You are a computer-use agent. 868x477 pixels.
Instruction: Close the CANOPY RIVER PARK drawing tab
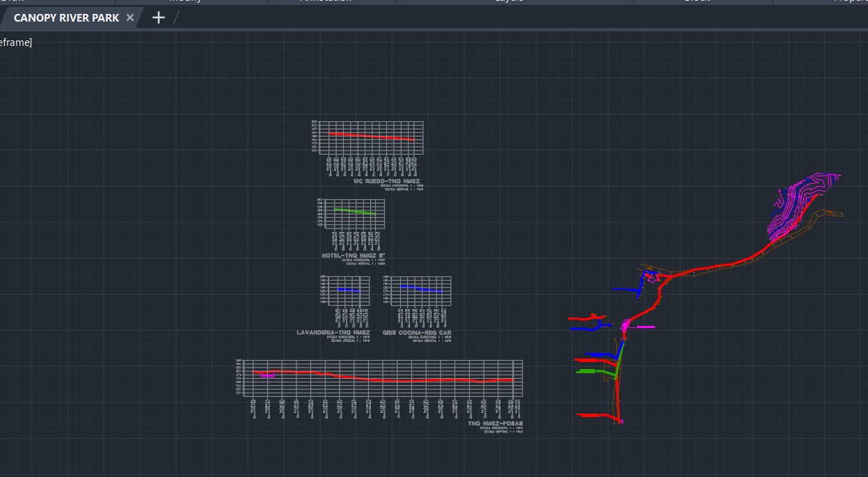130,17
